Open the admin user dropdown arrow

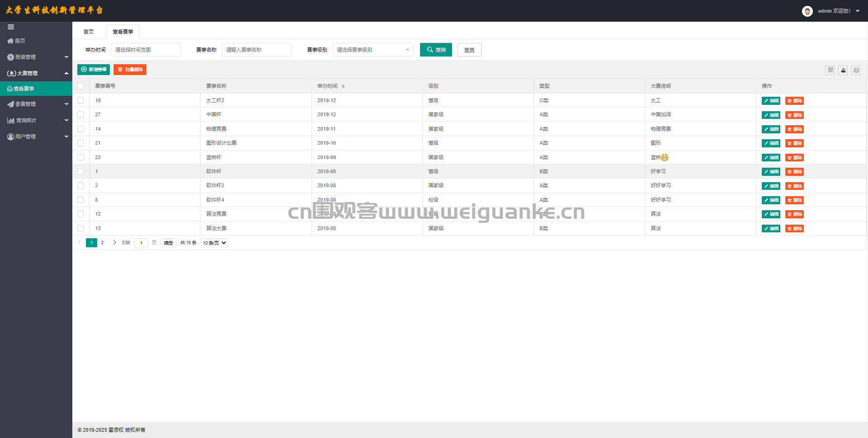point(858,11)
